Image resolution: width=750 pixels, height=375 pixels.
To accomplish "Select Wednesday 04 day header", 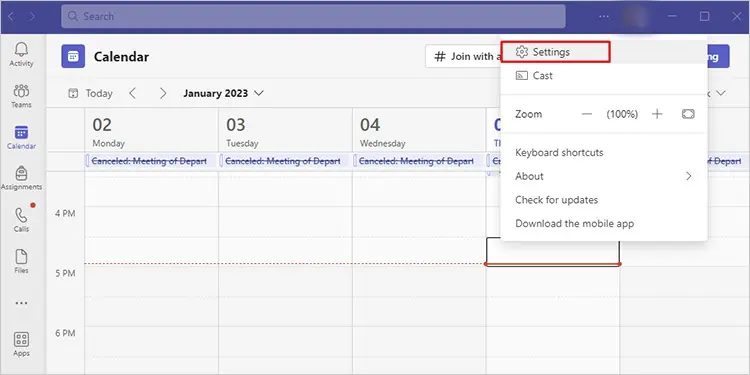I will (419, 131).
